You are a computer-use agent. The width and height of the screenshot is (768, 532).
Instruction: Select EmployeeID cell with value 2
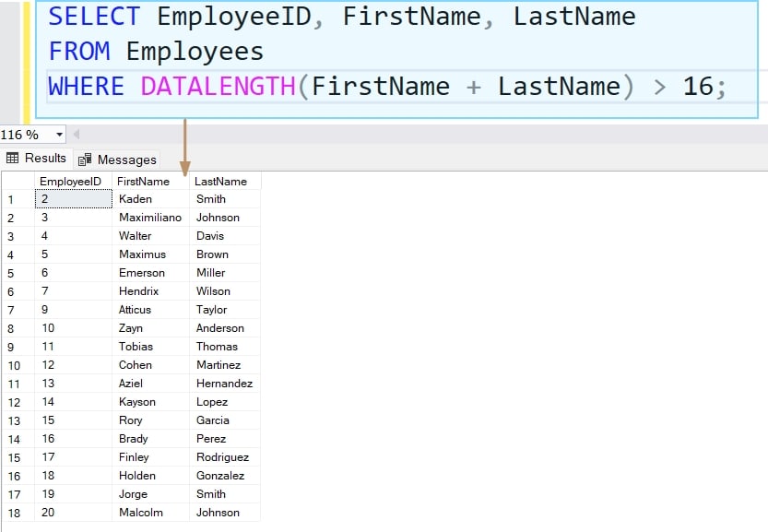74,199
